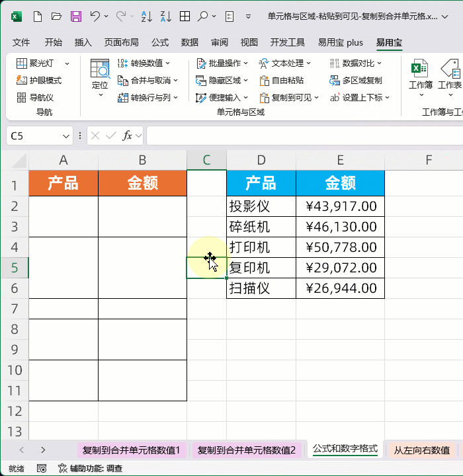Toggle the 导航仪 navigator panel
Image resolution: width=463 pixels, height=476 pixels.
point(35,98)
